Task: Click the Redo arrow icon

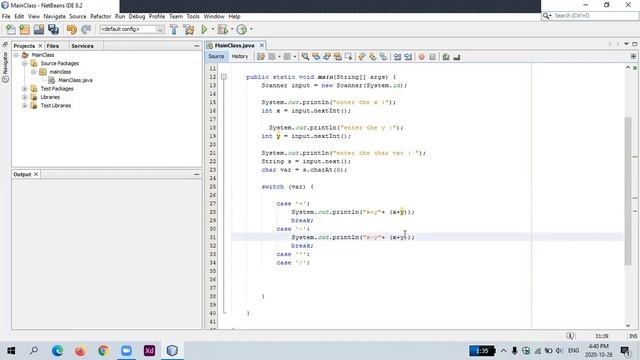Action: pyautogui.click(x=86, y=29)
